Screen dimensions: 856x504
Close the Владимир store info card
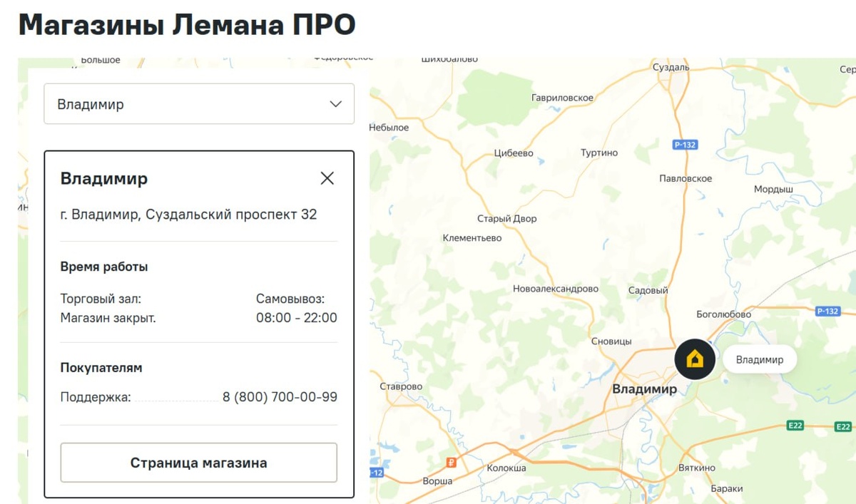point(327,178)
